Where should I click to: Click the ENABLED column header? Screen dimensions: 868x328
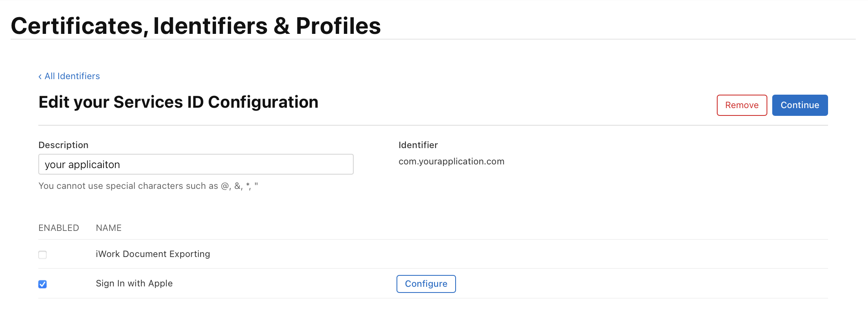click(x=59, y=228)
